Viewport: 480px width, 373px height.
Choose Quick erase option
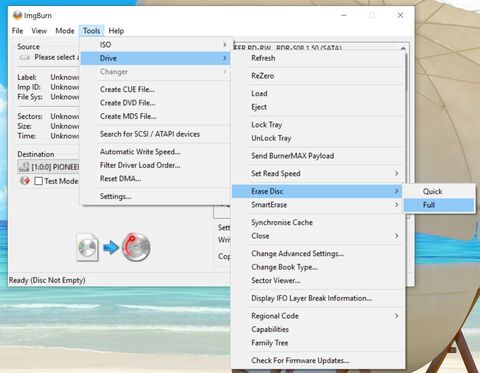coord(439,192)
